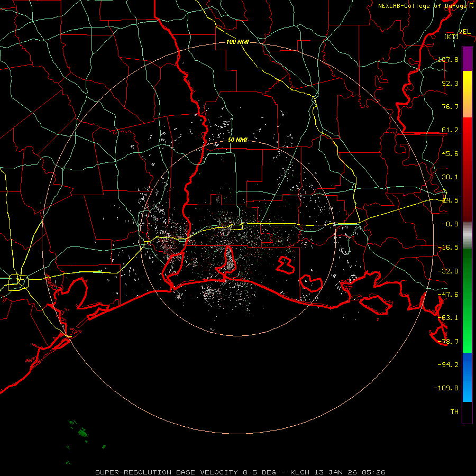Pick the yellow-orange band of the velocity scale
Viewport: 476px width, 476px height.
pos(467,94)
